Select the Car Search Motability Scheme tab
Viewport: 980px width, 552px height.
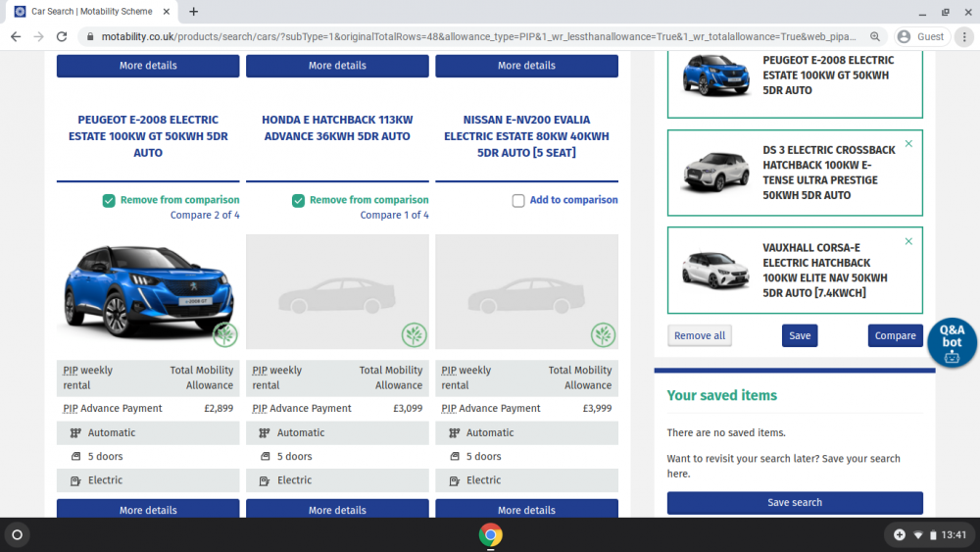coord(91,11)
